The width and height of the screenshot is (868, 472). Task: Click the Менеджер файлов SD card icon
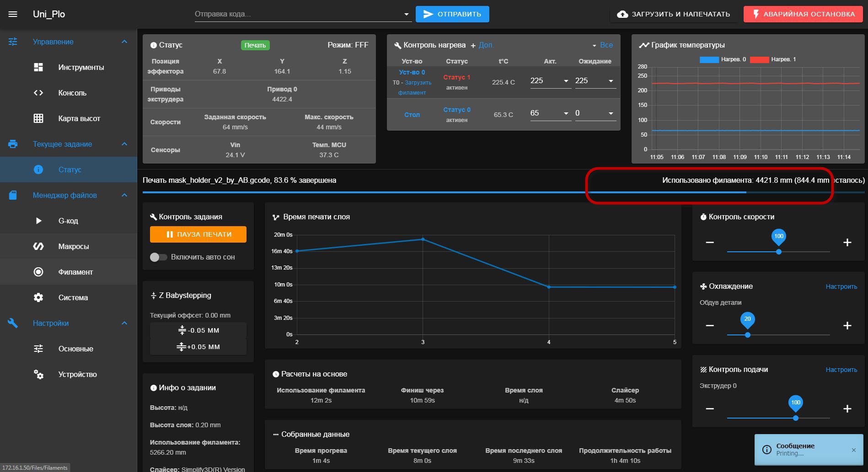point(13,195)
